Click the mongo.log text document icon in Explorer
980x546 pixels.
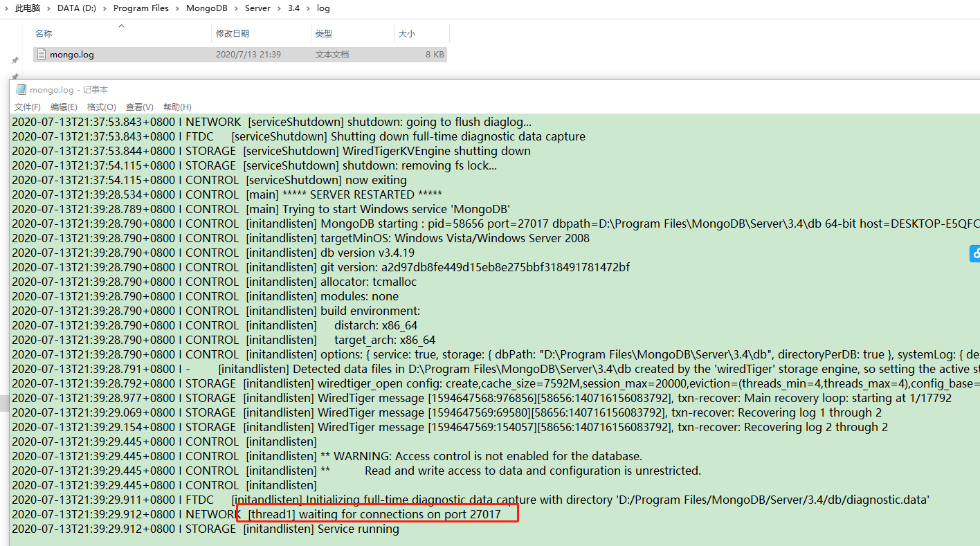tap(43, 54)
